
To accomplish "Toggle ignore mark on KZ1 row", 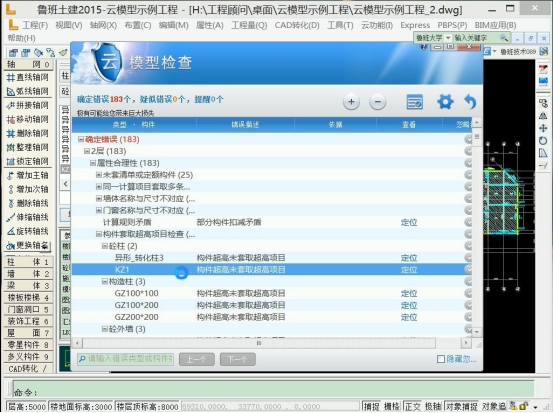I will click(x=469, y=270).
